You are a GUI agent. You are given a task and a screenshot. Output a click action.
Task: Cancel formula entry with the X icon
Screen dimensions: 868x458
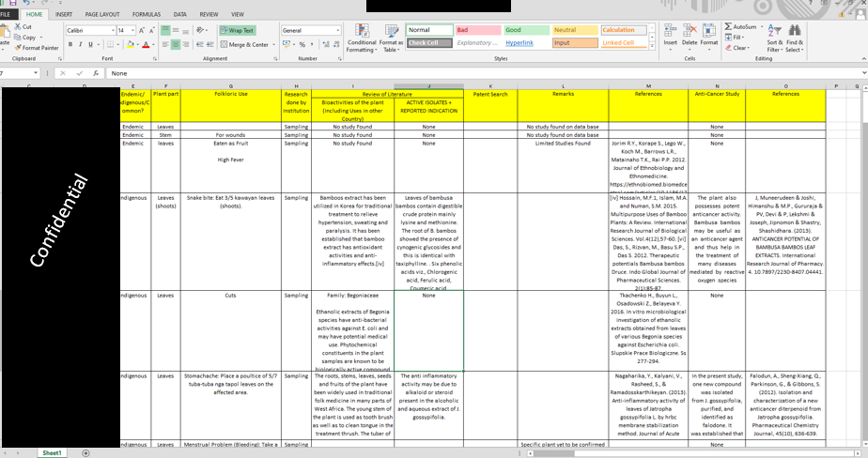[63, 73]
